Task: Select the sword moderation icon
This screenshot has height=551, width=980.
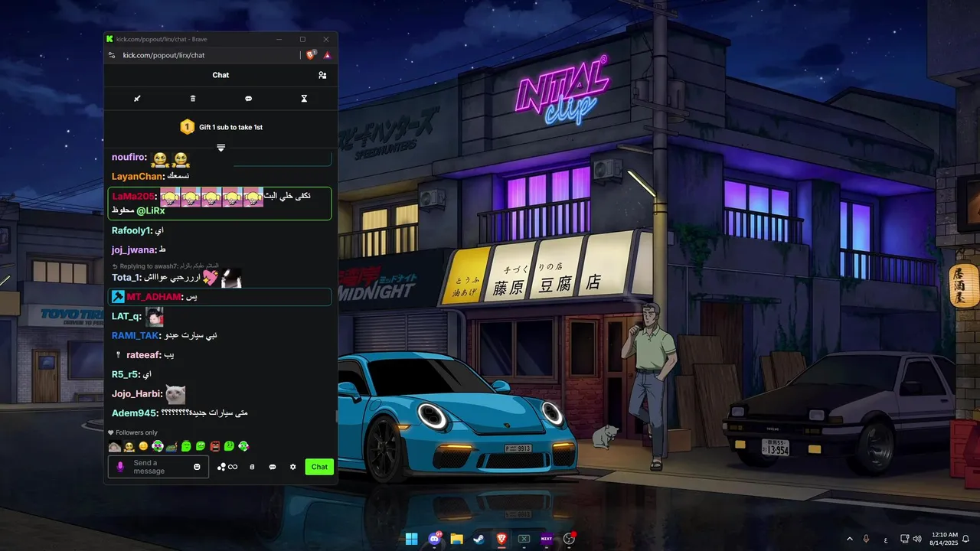Action: (137, 99)
